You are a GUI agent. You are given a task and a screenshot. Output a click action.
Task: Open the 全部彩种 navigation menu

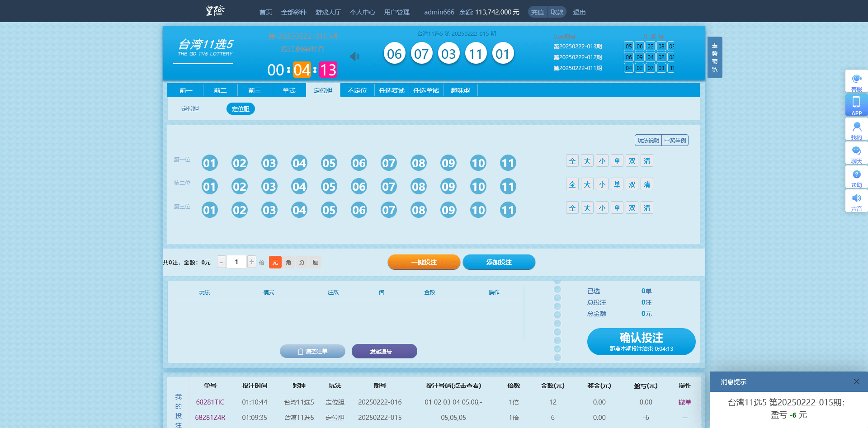[x=293, y=12]
